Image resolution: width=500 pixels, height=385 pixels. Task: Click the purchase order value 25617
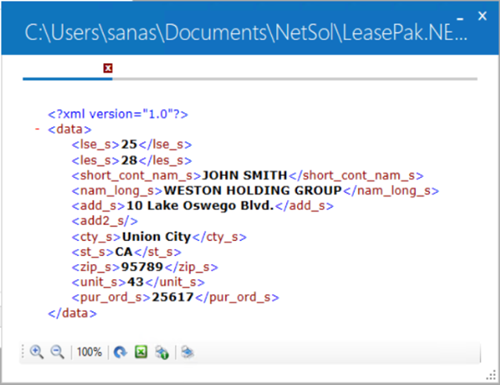173,297
